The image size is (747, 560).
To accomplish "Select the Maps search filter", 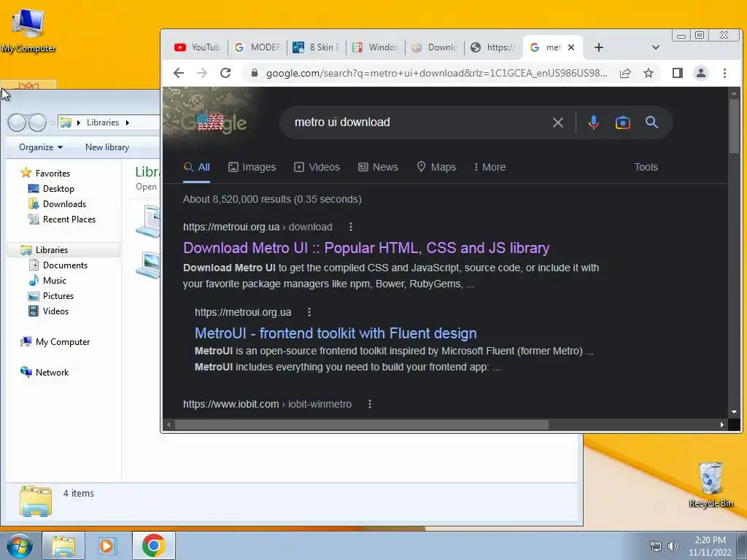I will coord(436,167).
